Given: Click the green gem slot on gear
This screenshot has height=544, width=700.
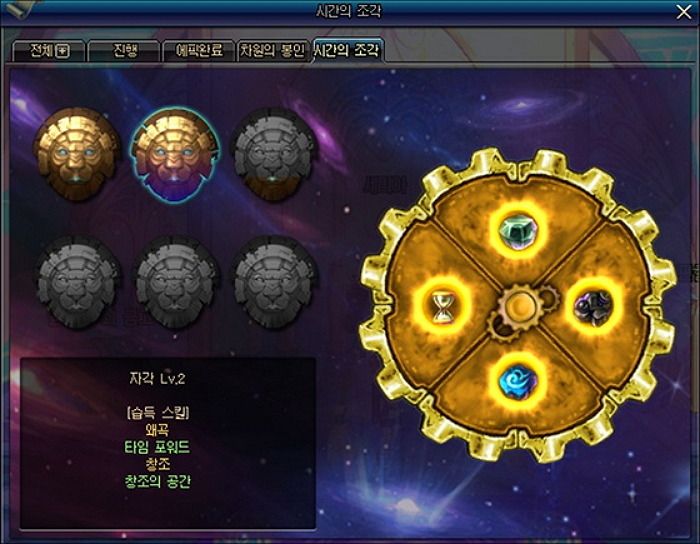Looking at the screenshot, I should tap(518, 230).
